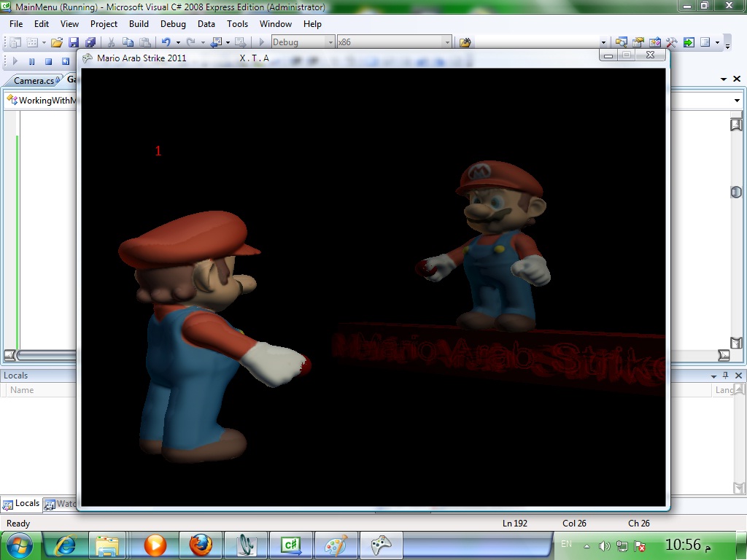Click the Find in Files binoculars icon
The height and width of the screenshot is (560, 747).
(465, 42)
